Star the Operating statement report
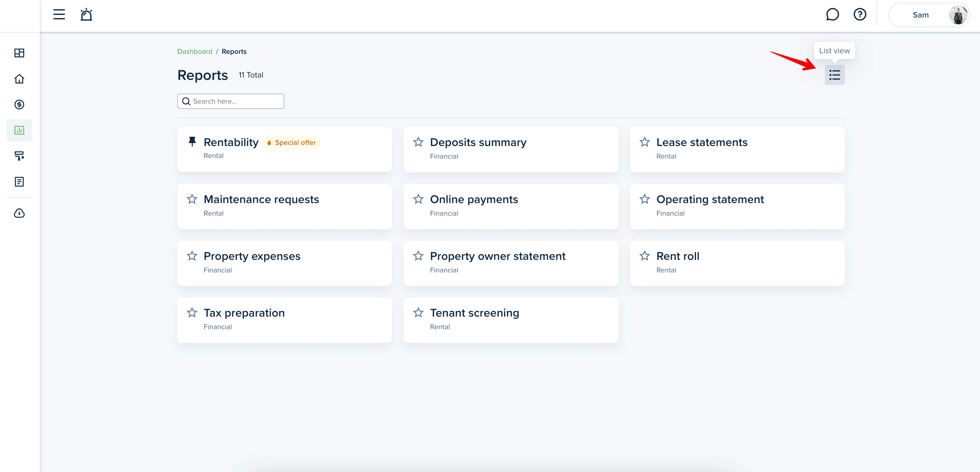 tap(645, 199)
